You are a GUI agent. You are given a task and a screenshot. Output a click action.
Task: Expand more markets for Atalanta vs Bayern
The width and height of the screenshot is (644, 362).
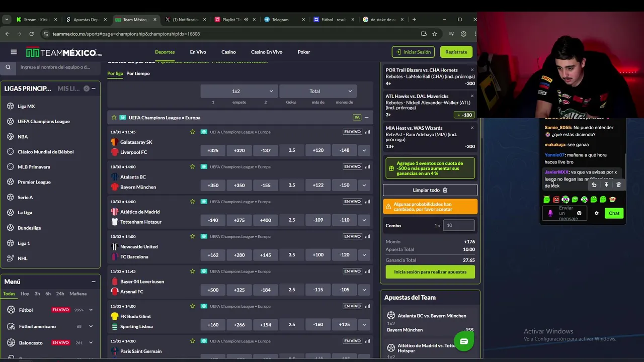click(364, 185)
